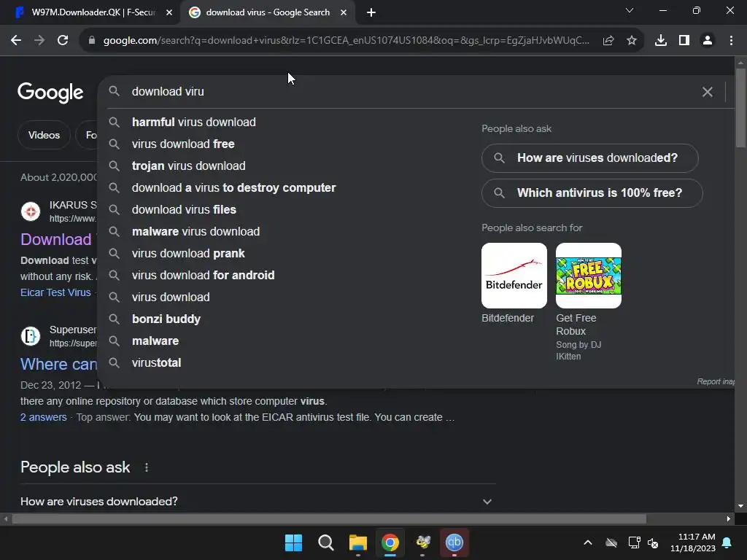Image resolution: width=747 pixels, height=560 pixels.
Task: Click the browser forward arrow
Action: click(x=39, y=41)
